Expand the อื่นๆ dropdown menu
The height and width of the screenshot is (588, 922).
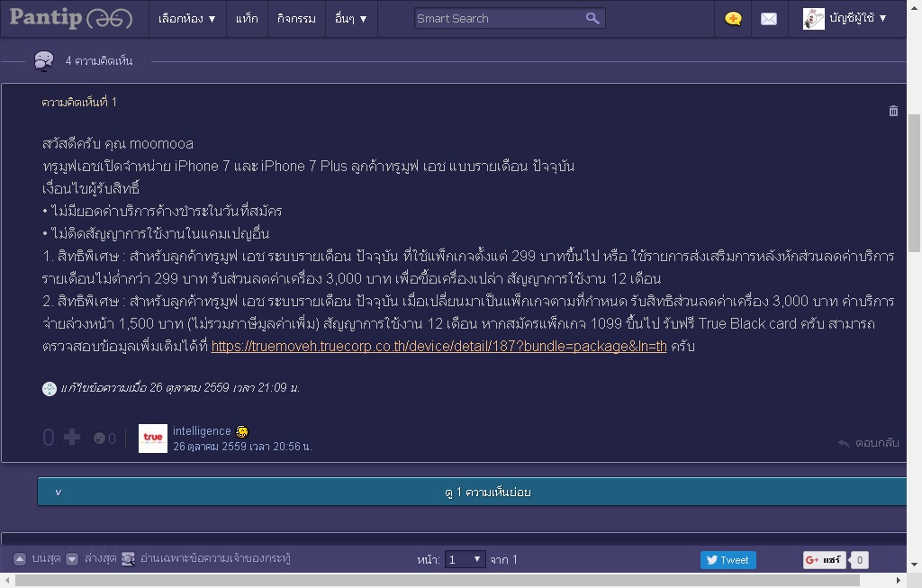pos(351,19)
